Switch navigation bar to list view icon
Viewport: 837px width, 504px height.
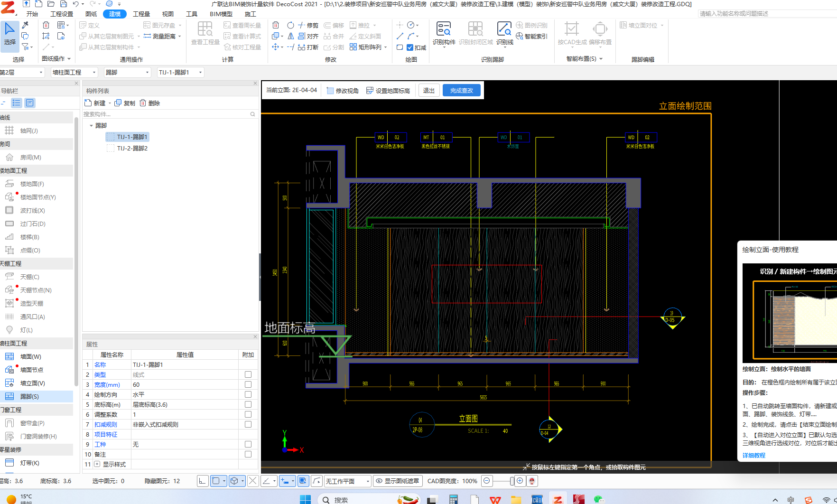click(x=17, y=103)
